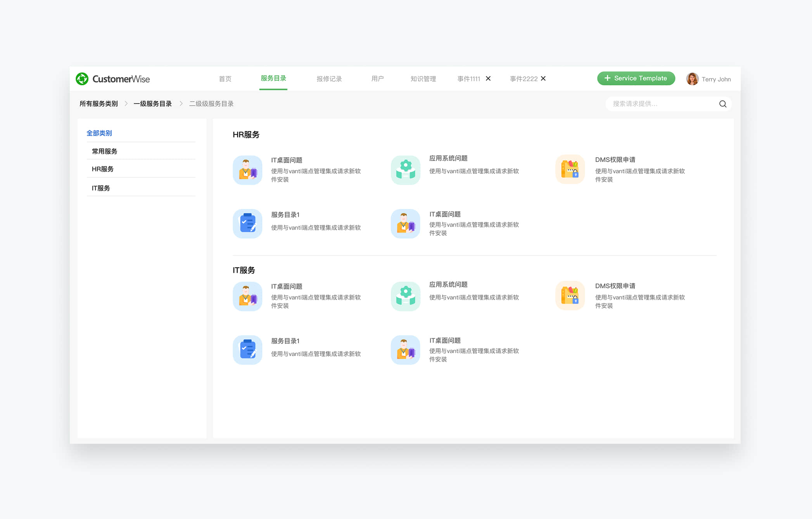Open DMS权限申请 folder icon in IT服务

pyautogui.click(x=570, y=296)
